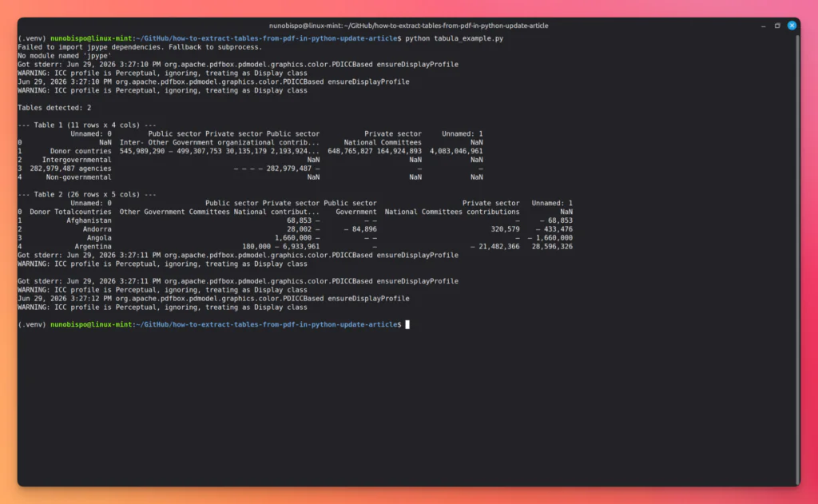The image size is (818, 504).
Task: Click the blinking cursor at the bottom prompt
Action: coord(407,324)
